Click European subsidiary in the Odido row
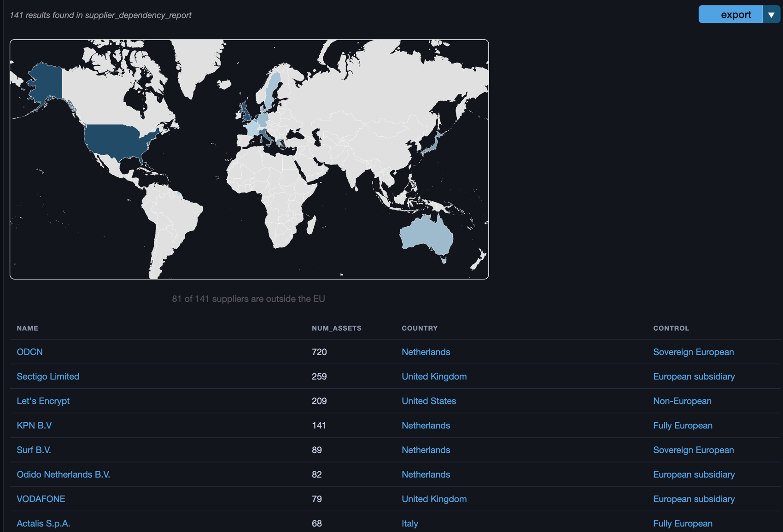This screenshot has height=532, width=783. click(x=694, y=474)
